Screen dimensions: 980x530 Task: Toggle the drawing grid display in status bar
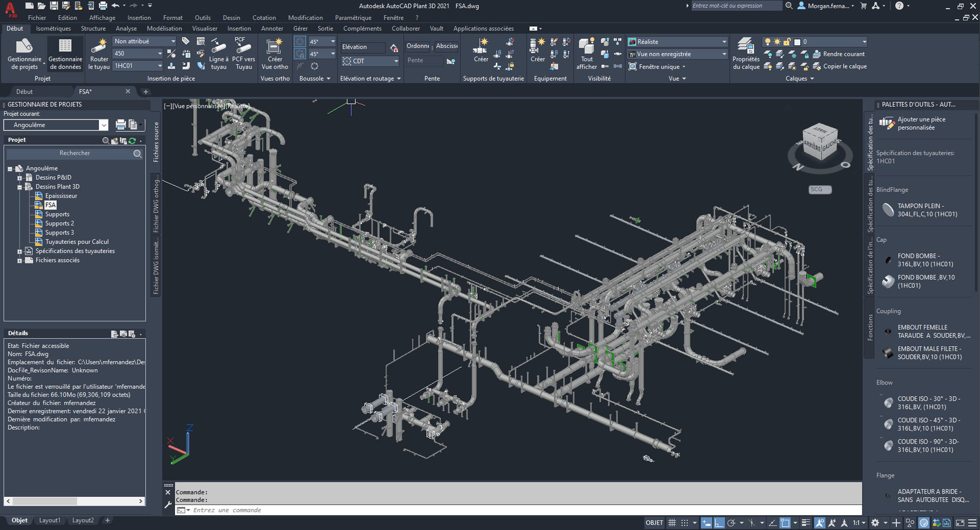click(x=672, y=523)
